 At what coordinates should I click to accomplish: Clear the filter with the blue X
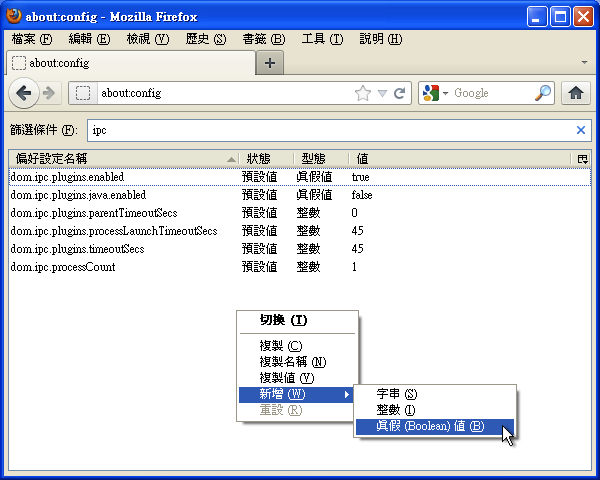tap(580, 130)
